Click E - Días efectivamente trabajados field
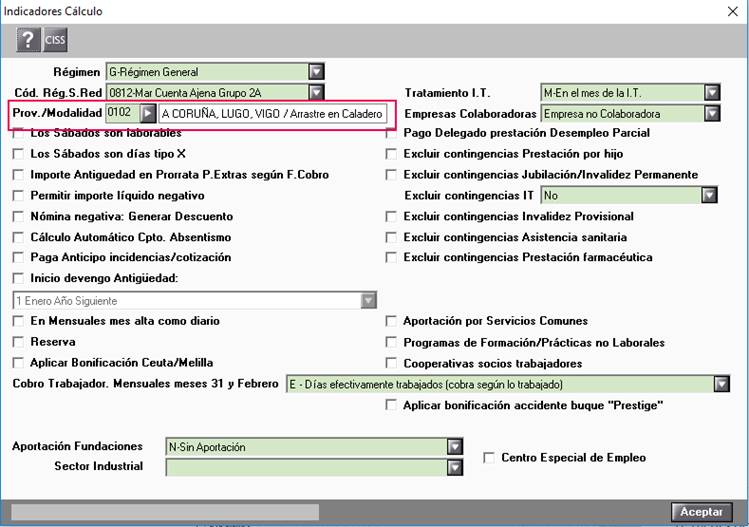 [500, 384]
